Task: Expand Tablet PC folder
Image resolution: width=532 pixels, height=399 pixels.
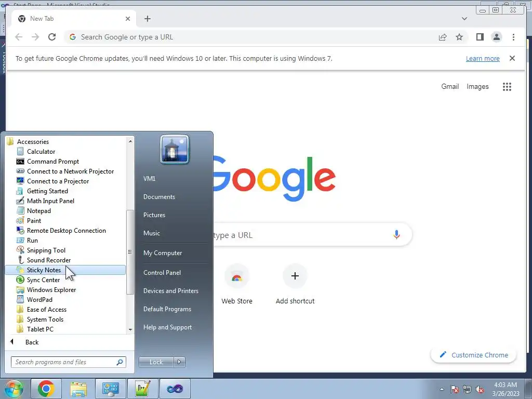Action: pos(40,329)
